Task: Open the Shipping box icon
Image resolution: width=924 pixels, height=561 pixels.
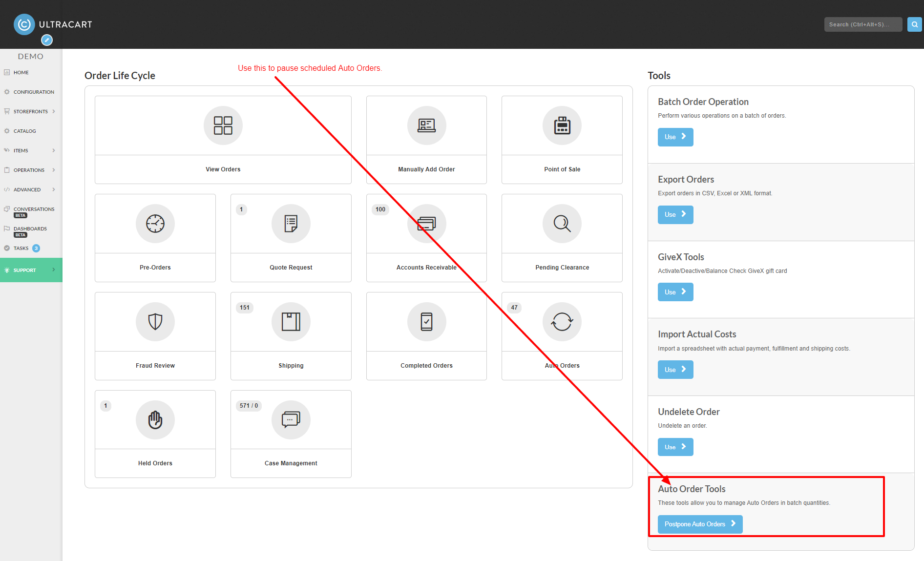Action: [x=291, y=322]
